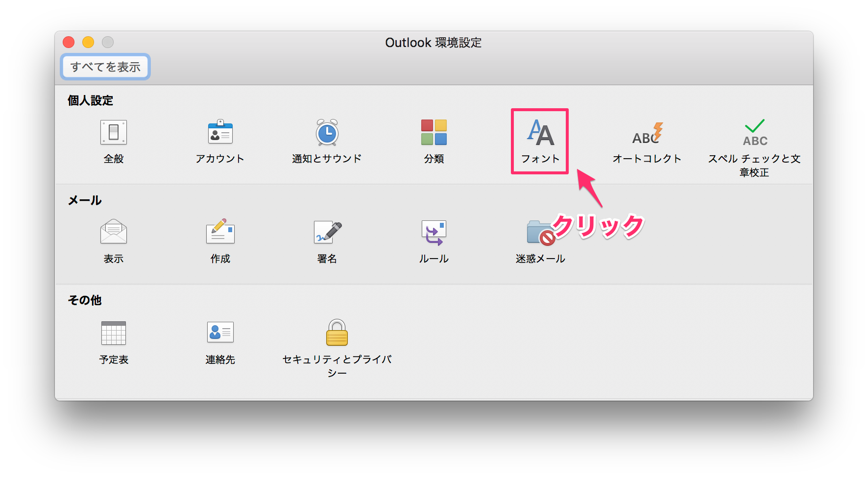Click the オートコレクト text label
The image size is (868, 479).
647,159
